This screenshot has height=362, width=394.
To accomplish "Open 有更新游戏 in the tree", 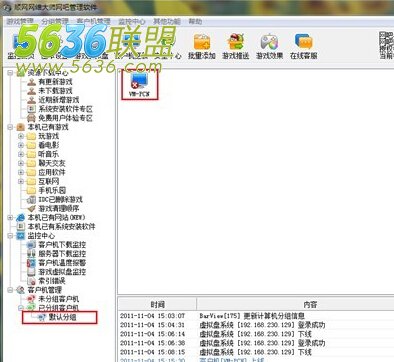I will point(55,82).
